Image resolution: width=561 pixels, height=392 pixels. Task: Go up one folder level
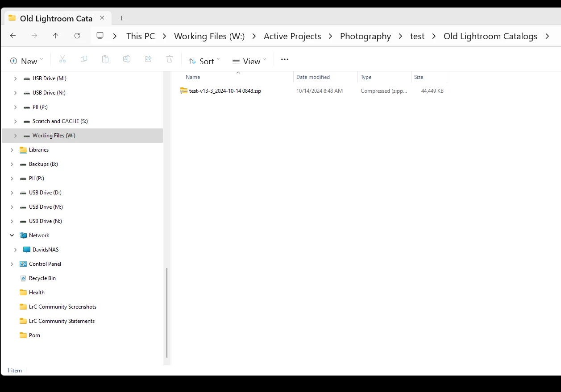[x=56, y=36]
